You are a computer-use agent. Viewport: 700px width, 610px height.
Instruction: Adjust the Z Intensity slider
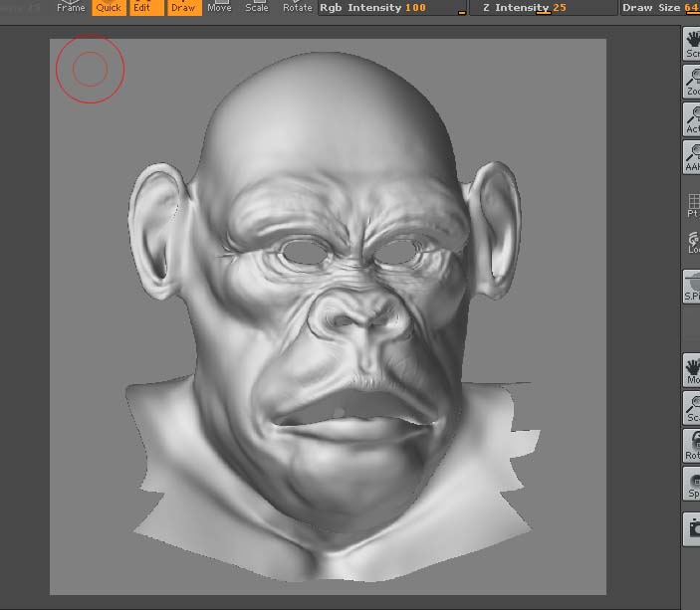tap(543, 8)
